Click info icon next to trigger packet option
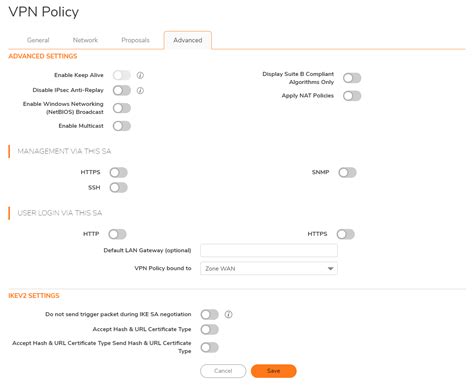Screen dimensions: 474x387 tap(228, 314)
